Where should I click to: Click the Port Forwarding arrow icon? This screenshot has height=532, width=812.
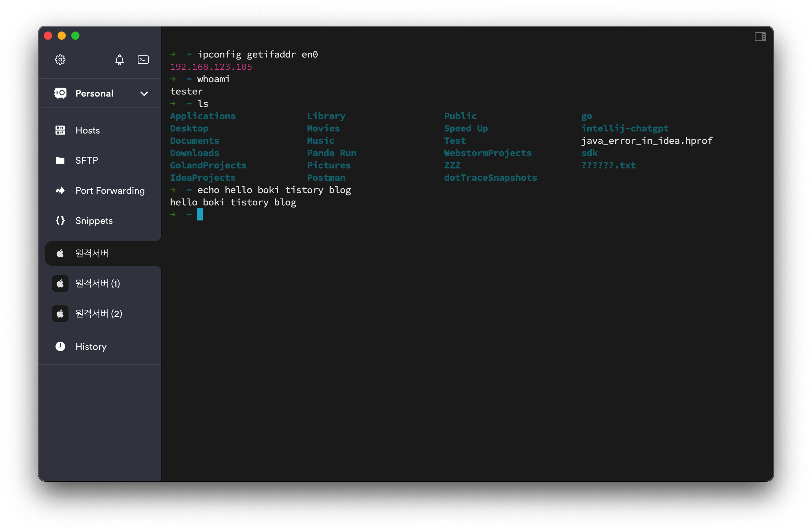pyautogui.click(x=60, y=190)
